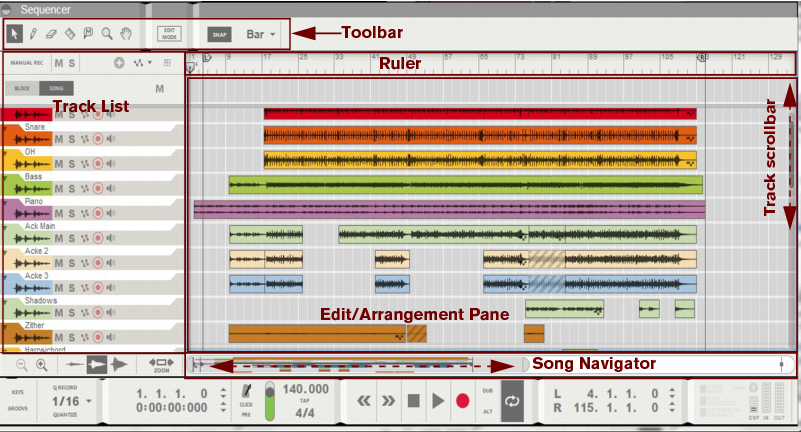Click the red Record button in transport
The width and height of the screenshot is (801, 432).
click(x=462, y=400)
